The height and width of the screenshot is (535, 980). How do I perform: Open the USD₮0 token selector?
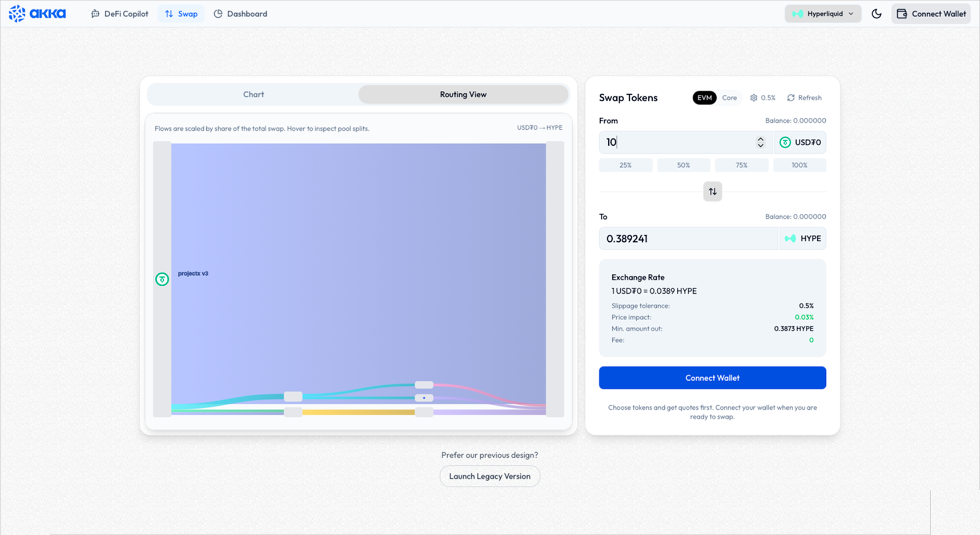800,142
